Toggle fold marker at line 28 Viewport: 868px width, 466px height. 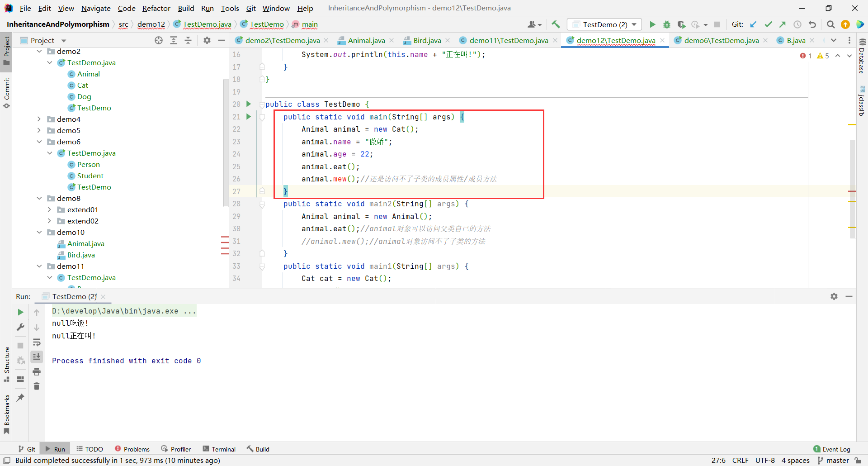click(x=262, y=204)
